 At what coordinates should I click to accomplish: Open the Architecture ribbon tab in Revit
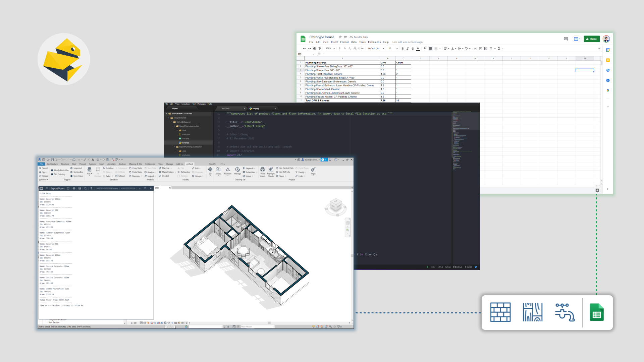pos(52,164)
